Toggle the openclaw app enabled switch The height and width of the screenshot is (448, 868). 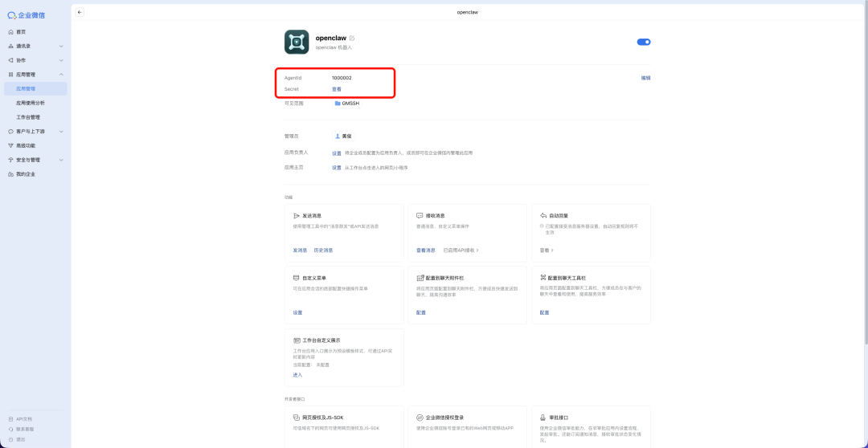click(644, 42)
